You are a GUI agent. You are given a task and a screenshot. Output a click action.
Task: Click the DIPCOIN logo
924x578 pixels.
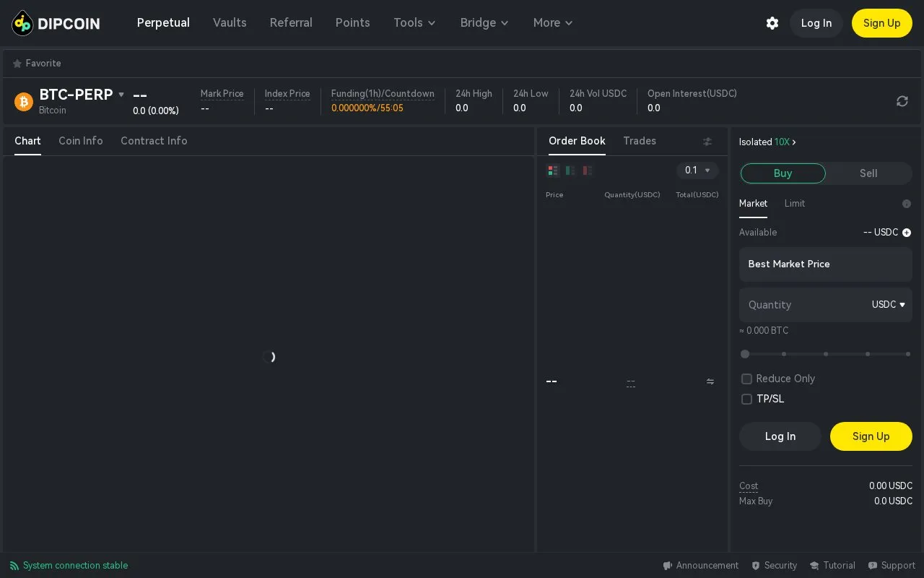(56, 23)
